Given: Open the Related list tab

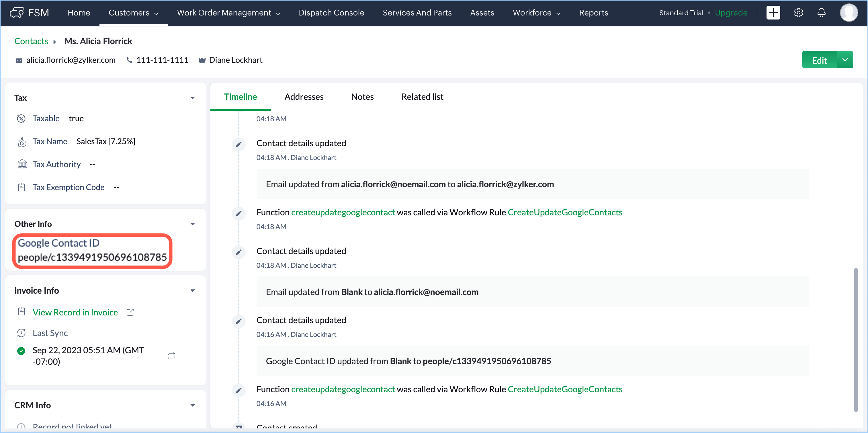Looking at the screenshot, I should [422, 97].
